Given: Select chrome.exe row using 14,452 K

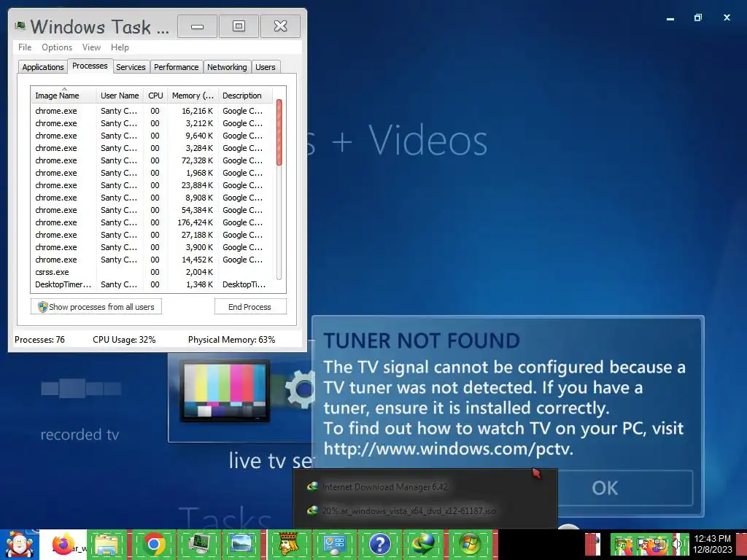Looking at the screenshot, I should (152, 260).
